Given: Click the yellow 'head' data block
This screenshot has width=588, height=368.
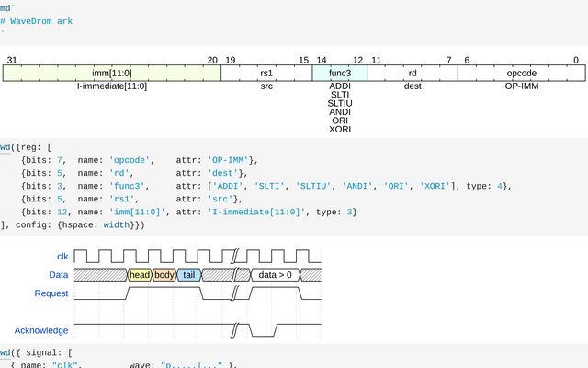Looking at the screenshot, I should [140, 275].
